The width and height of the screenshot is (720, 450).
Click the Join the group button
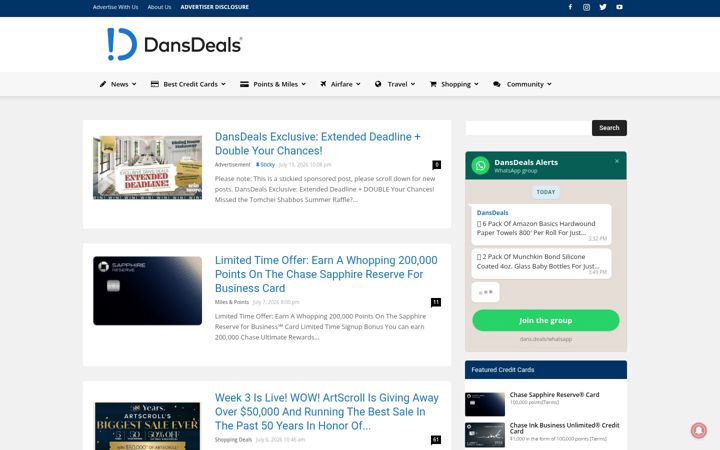546,320
